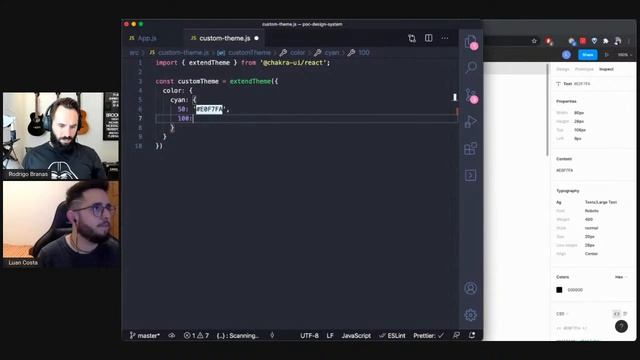Image resolution: width=640 pixels, height=360 pixels.
Task: Switch to Figma Prototype tab
Action: click(x=584, y=69)
